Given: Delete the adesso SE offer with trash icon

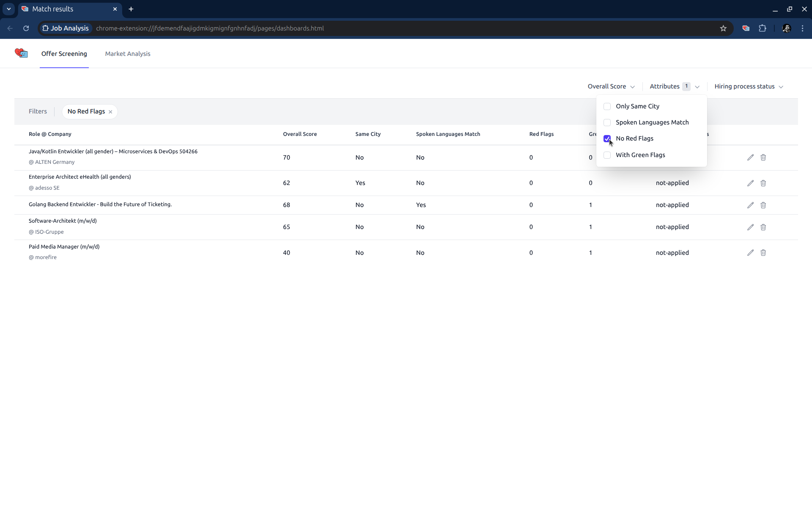Looking at the screenshot, I should (x=763, y=183).
